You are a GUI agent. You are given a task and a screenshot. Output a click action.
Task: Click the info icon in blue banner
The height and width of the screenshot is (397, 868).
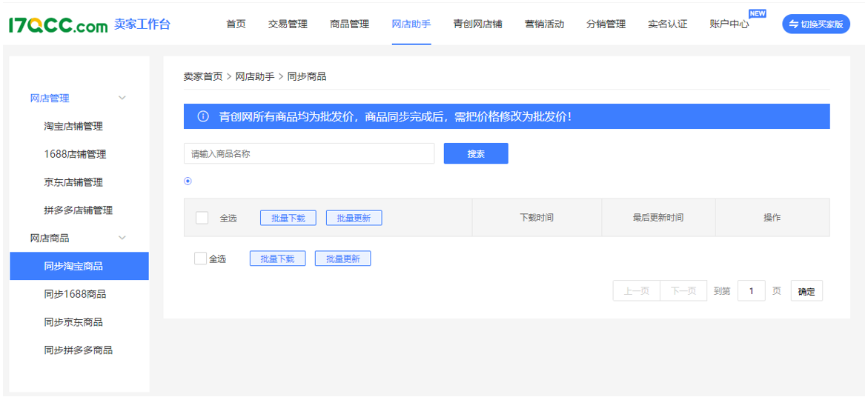[203, 117]
